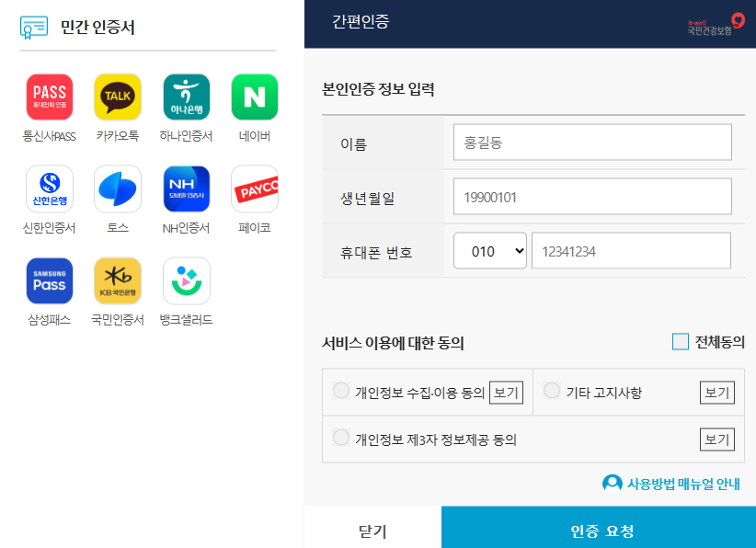Focus the 이름 input field
756x548 pixels.
(592, 143)
